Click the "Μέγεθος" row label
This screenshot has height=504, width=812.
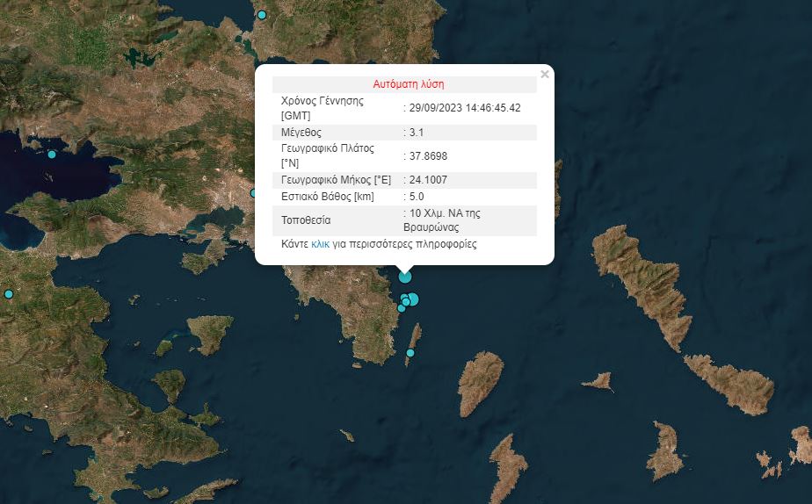click(x=301, y=133)
